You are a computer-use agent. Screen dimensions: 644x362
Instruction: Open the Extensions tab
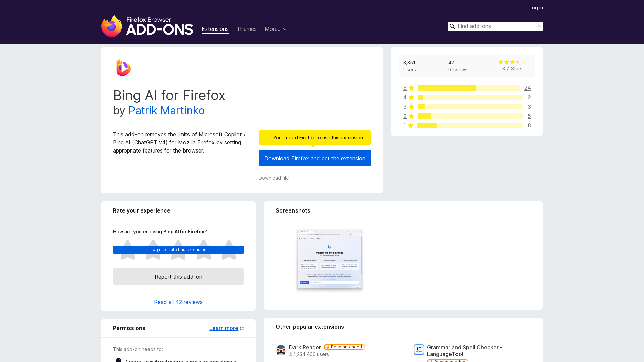pyautogui.click(x=215, y=29)
